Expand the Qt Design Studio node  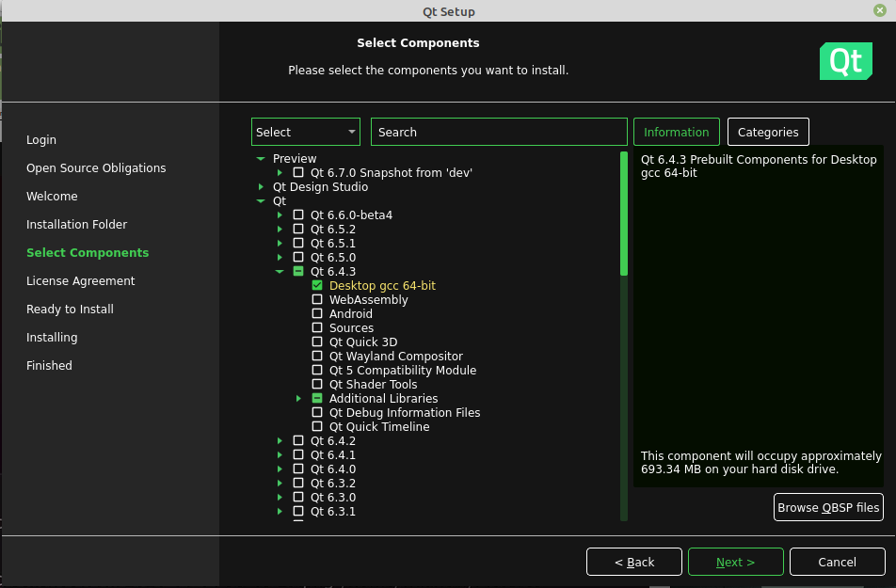(x=261, y=187)
